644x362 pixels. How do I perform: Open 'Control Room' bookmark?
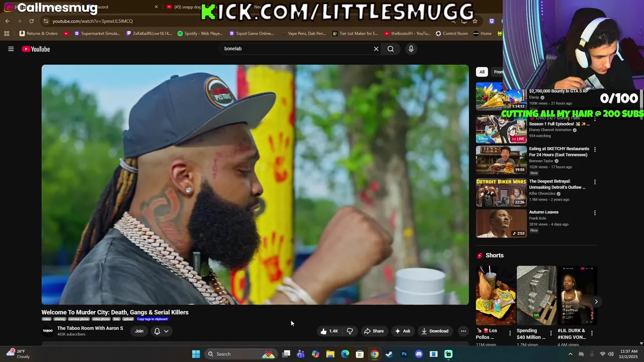tap(452, 34)
